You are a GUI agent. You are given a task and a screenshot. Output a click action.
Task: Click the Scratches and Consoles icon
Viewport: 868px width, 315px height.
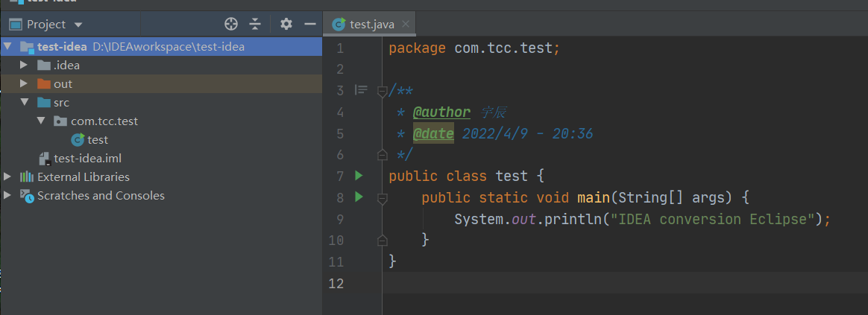[x=27, y=196]
